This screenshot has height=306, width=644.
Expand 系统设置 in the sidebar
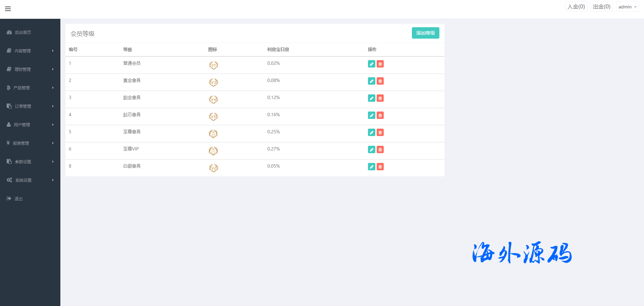30,180
